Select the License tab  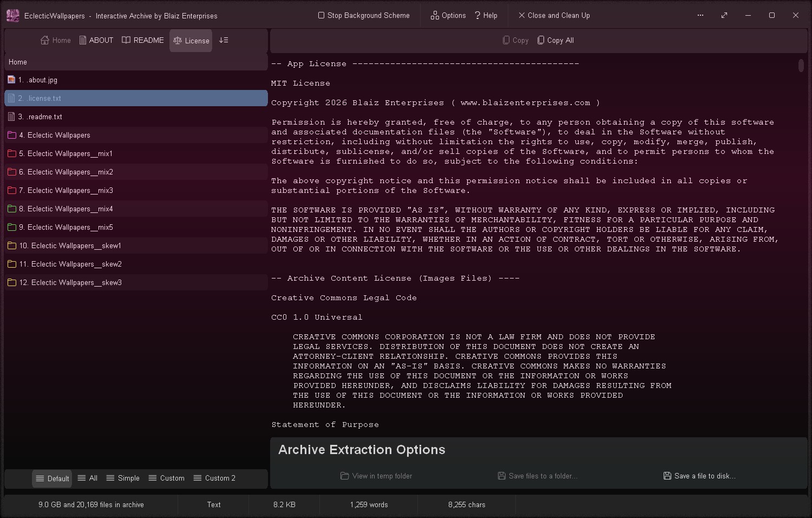click(x=191, y=41)
